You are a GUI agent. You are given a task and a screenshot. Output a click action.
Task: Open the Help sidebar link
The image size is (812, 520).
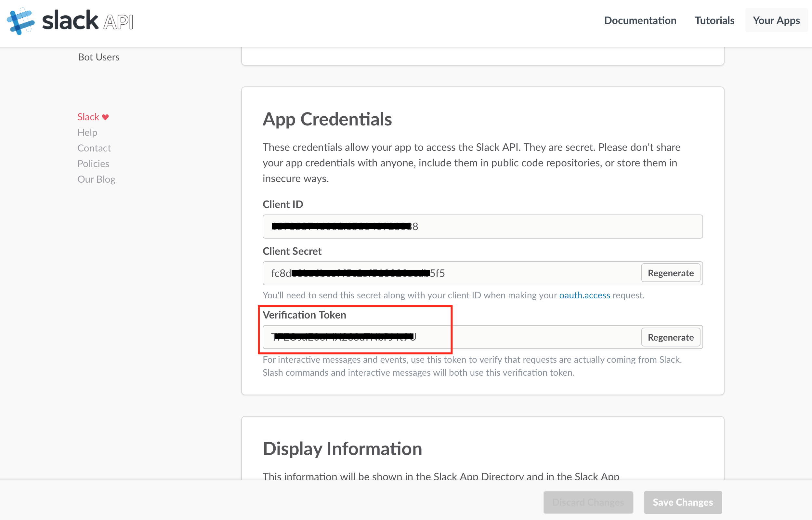coord(87,132)
